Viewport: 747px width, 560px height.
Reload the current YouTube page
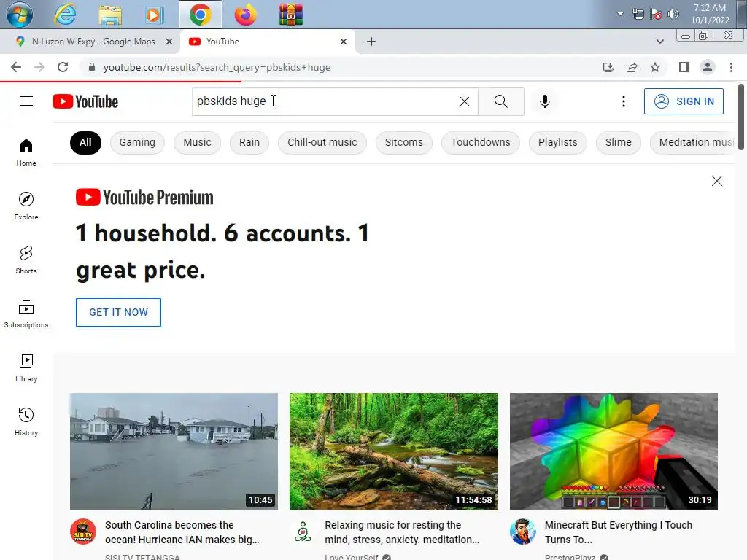click(63, 67)
